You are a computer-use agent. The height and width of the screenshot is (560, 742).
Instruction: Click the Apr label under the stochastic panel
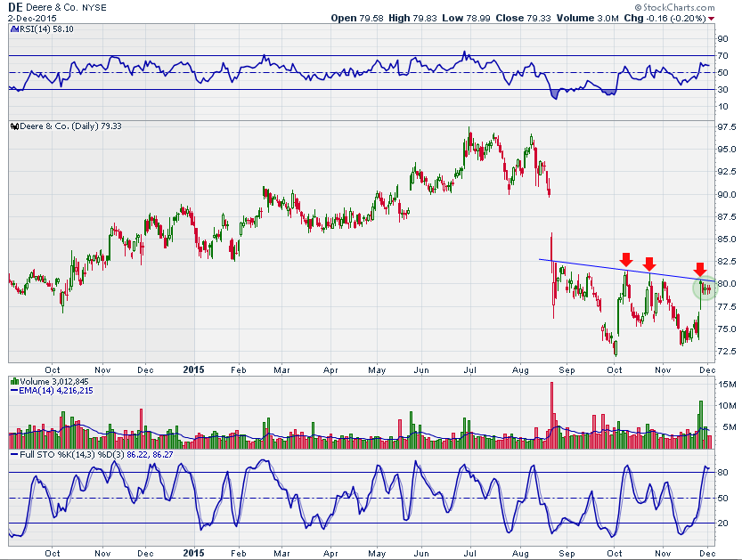(330, 554)
